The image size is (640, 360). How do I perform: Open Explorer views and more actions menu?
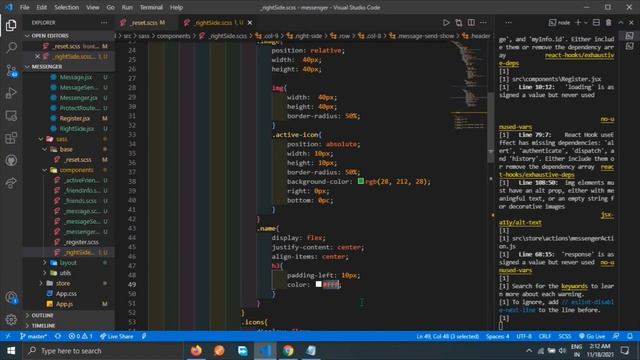click(104, 22)
